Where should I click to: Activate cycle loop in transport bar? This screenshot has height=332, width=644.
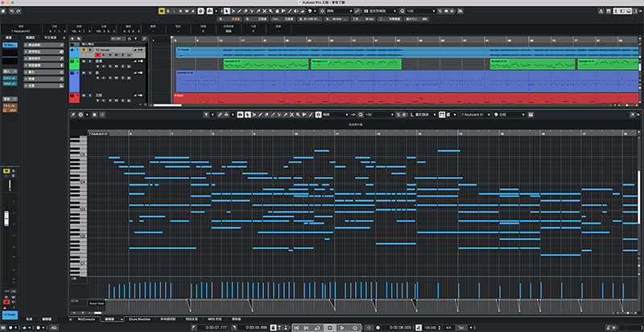click(x=317, y=327)
